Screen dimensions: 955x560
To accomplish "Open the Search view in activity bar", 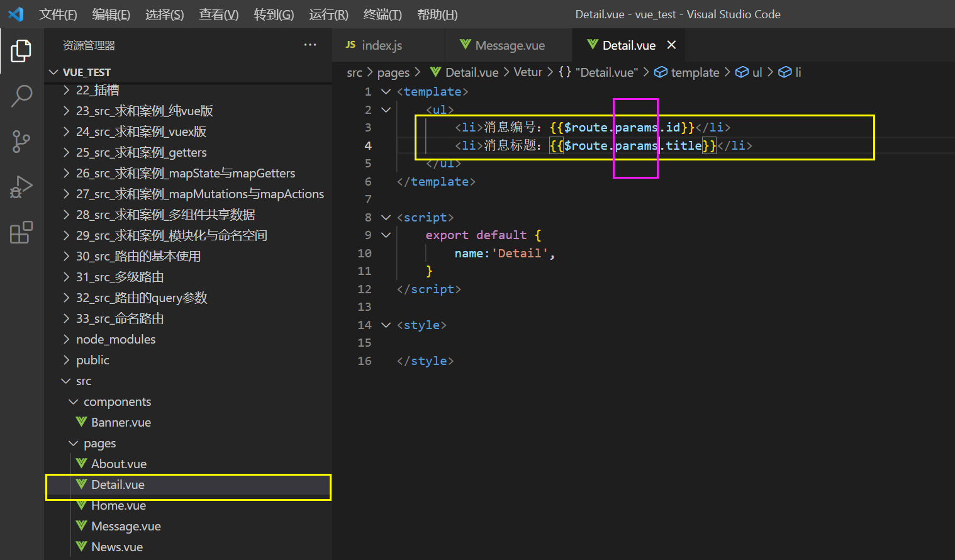I will click(21, 96).
